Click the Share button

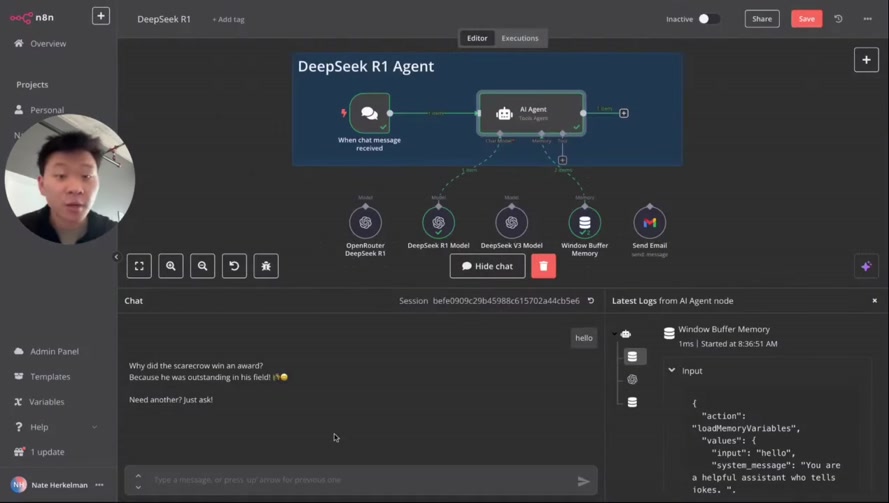click(761, 19)
